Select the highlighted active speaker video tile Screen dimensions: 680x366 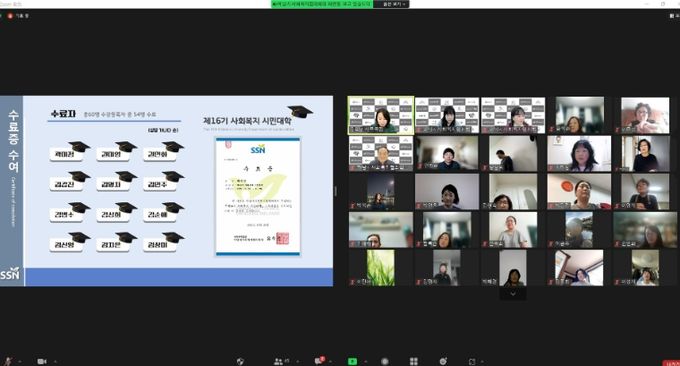coord(381,115)
